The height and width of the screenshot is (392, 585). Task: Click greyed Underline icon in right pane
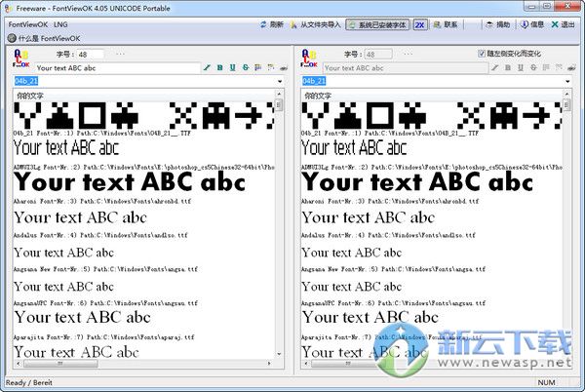tap(521, 67)
